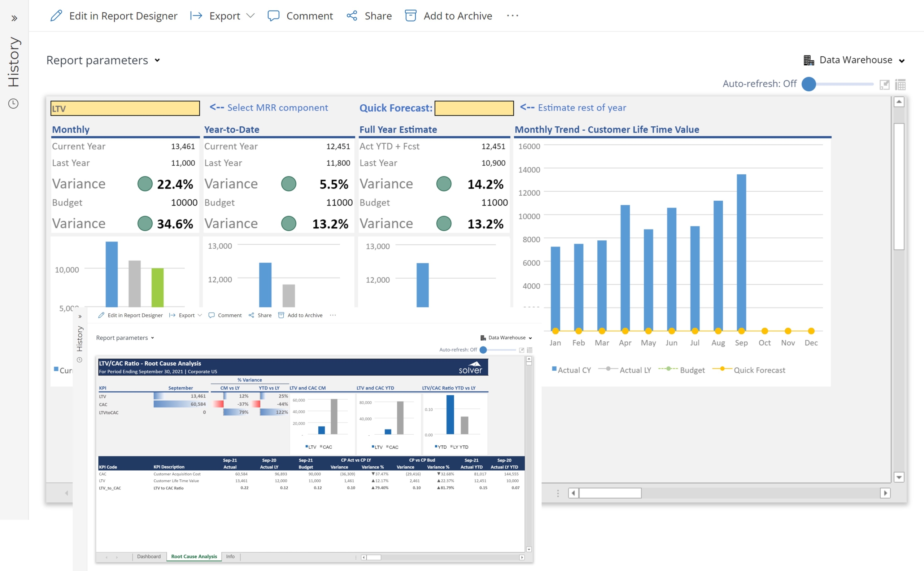Click the horizontal scrollbar right arrow
The width and height of the screenshot is (924, 571).
point(885,493)
